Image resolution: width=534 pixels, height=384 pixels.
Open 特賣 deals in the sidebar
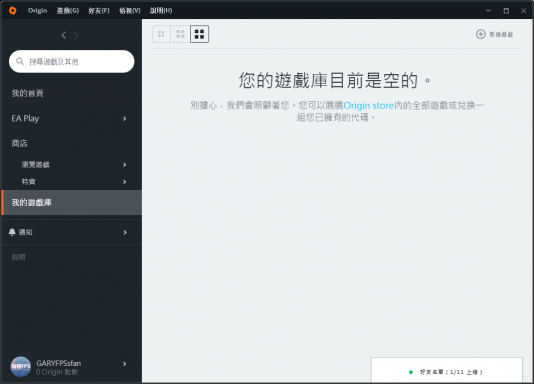pos(29,182)
